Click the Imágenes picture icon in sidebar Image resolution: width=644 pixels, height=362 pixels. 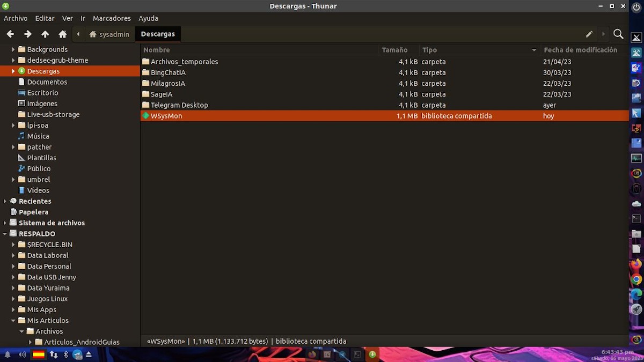pos(21,104)
